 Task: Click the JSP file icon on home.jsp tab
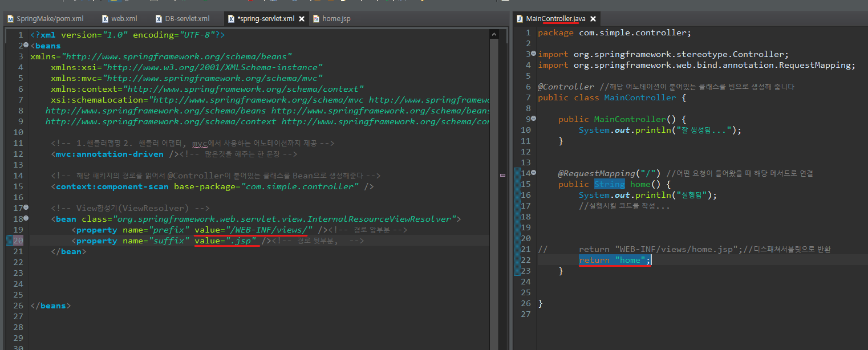[316, 19]
